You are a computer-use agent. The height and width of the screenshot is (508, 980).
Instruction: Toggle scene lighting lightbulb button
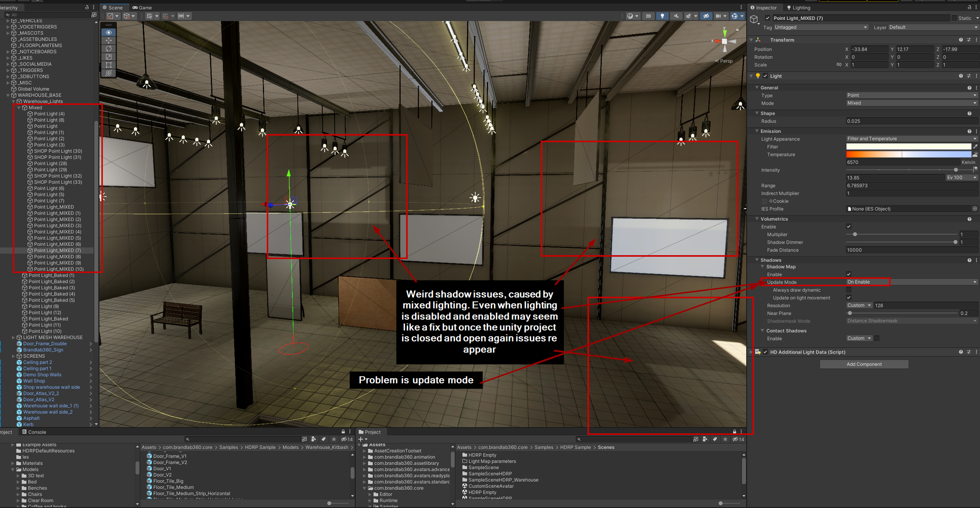(662, 16)
